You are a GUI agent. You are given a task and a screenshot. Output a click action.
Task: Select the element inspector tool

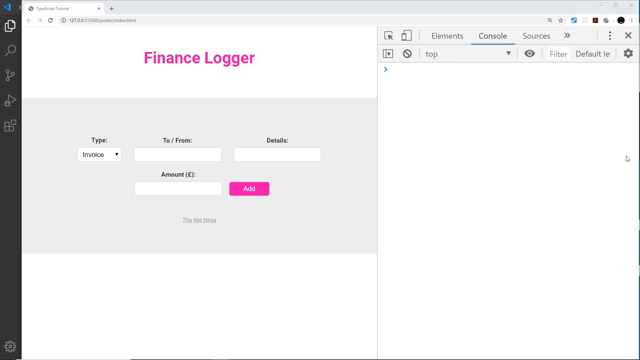click(389, 36)
